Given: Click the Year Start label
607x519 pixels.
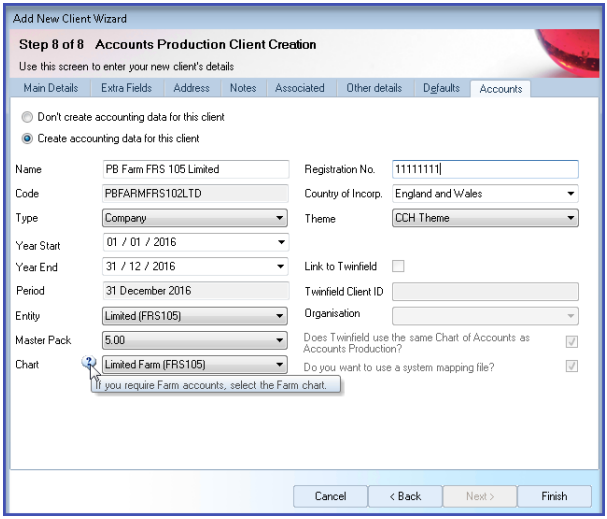Looking at the screenshot, I should point(38,245).
